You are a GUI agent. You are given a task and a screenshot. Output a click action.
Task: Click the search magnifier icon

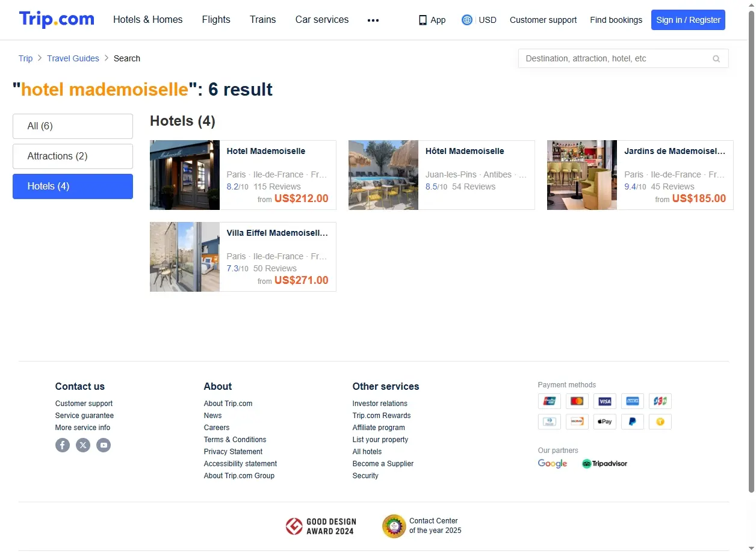[716, 58]
